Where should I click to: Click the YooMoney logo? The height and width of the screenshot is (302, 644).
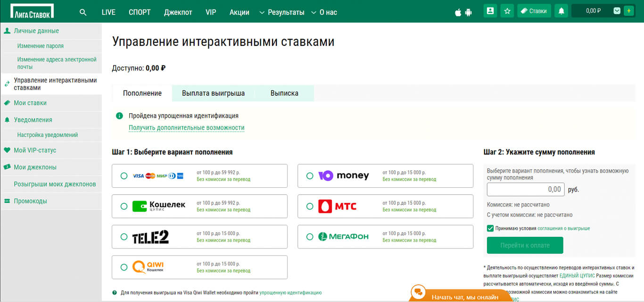343,176
